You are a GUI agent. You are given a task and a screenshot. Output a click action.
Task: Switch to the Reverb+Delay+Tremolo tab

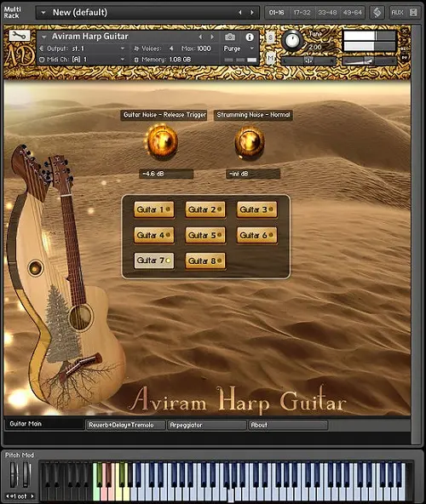[x=126, y=425]
